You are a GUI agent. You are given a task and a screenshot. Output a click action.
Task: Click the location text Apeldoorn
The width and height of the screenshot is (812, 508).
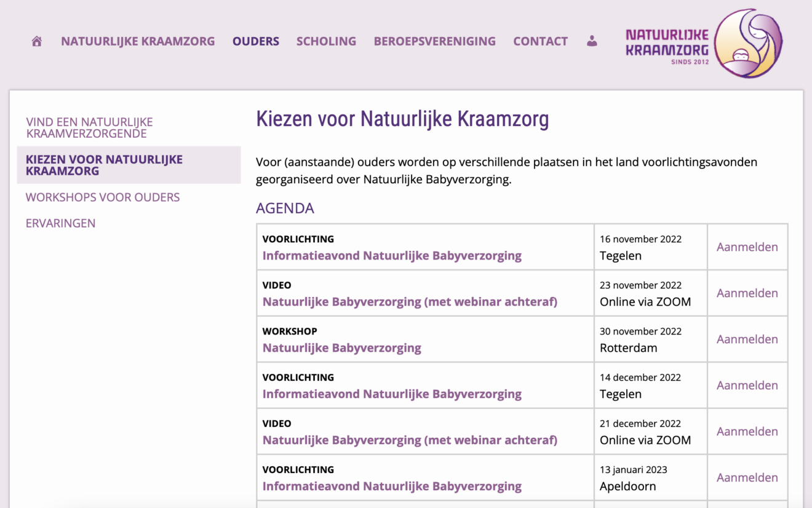[x=628, y=486]
